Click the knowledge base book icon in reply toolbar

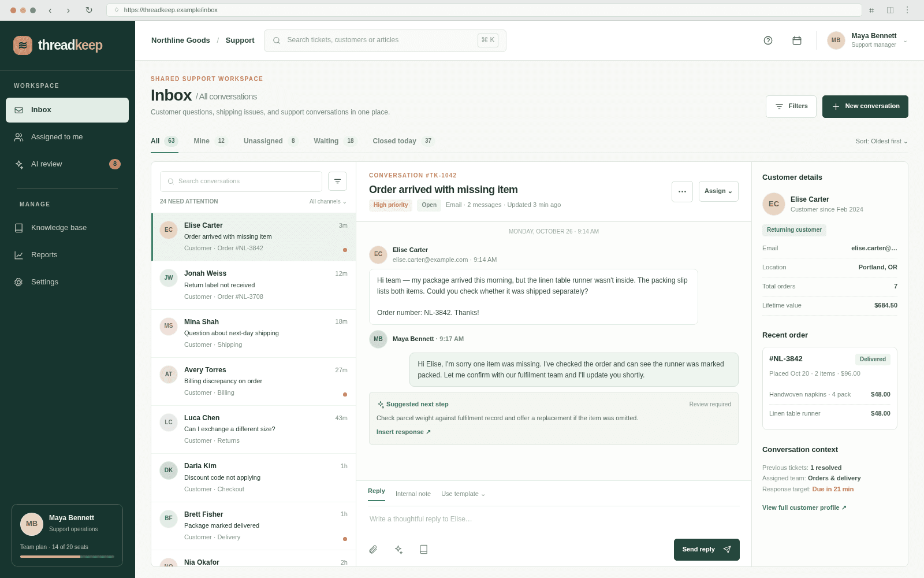(x=423, y=550)
